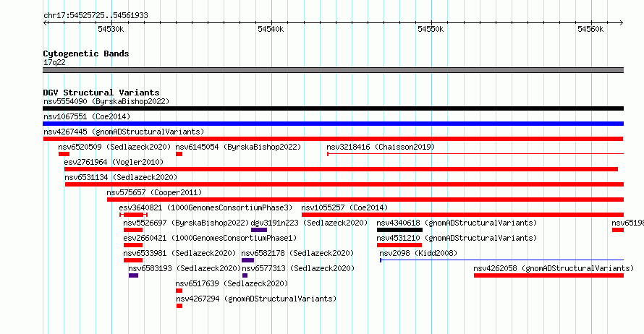Click esv2660421 (1000GenomesConsortiumPhase1) label
The width and height of the screenshot is (644, 334).
210,238
